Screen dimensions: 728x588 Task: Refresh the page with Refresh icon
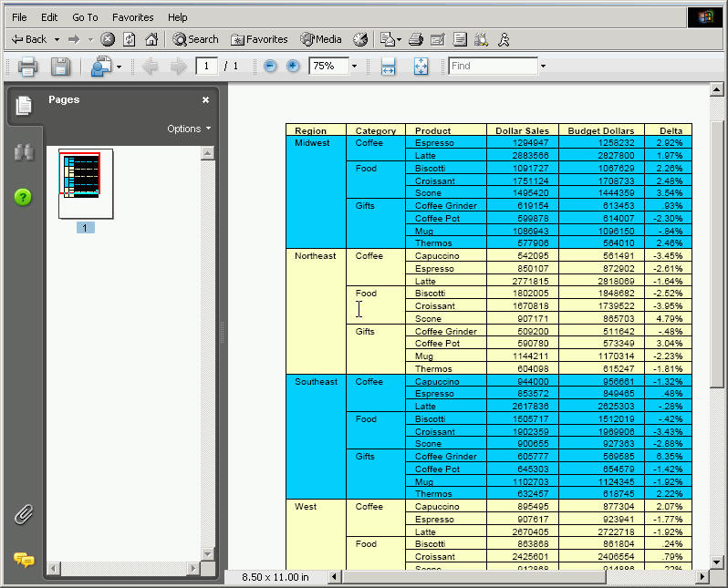[x=129, y=39]
